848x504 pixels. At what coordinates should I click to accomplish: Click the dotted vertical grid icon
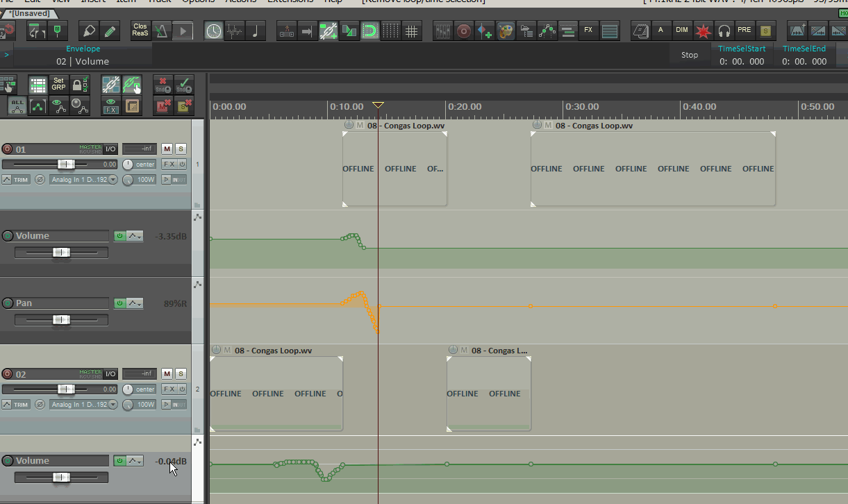coord(391,31)
